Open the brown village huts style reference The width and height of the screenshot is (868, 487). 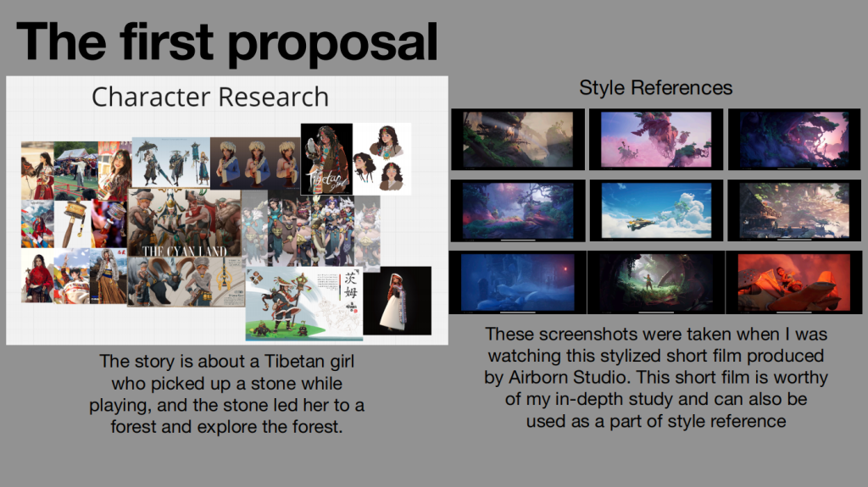click(x=793, y=210)
